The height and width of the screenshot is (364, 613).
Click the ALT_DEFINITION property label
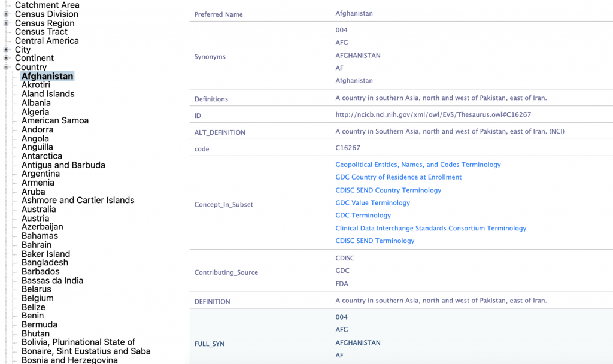tap(220, 132)
